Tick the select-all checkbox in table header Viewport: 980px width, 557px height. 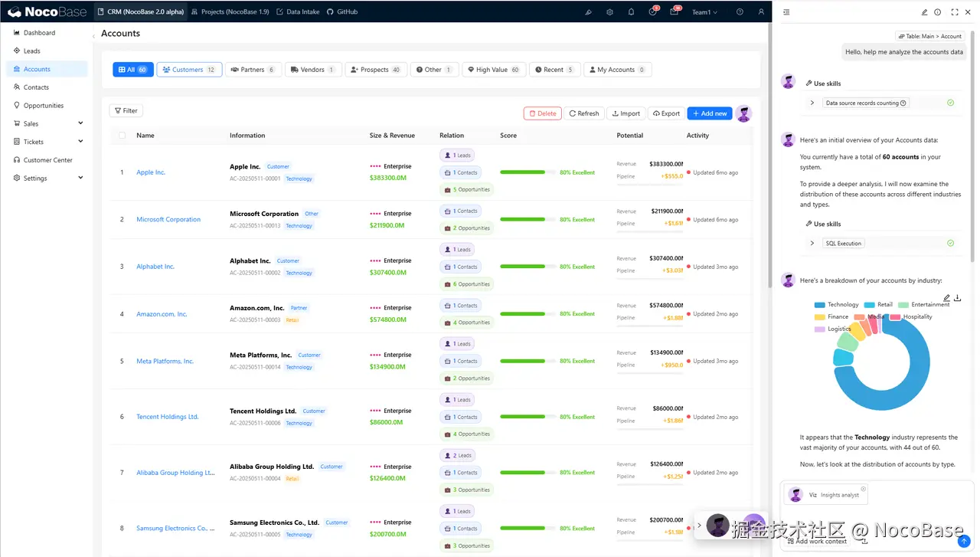pos(122,136)
